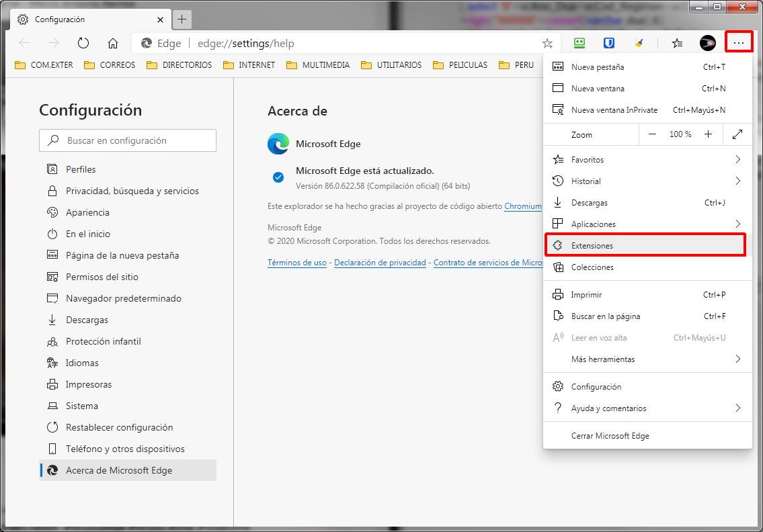
Task: Open Configuración from the dropdown menu
Action: [x=647, y=387]
